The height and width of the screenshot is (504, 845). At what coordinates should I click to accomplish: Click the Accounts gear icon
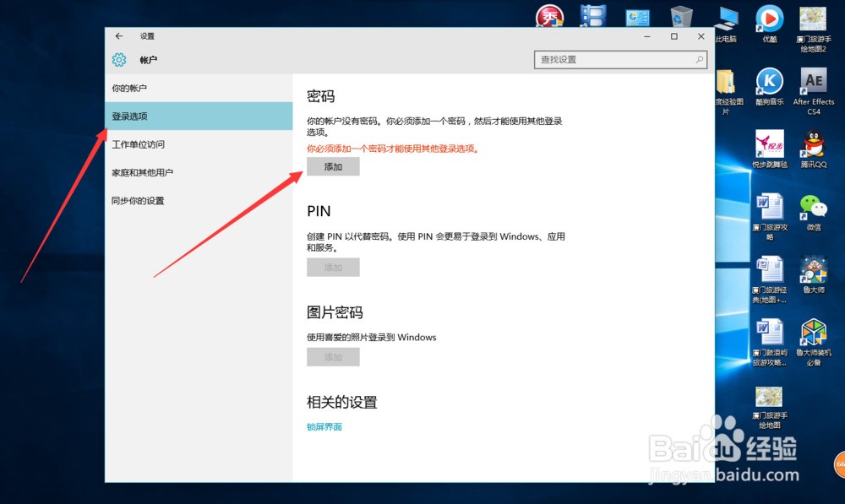click(x=119, y=60)
